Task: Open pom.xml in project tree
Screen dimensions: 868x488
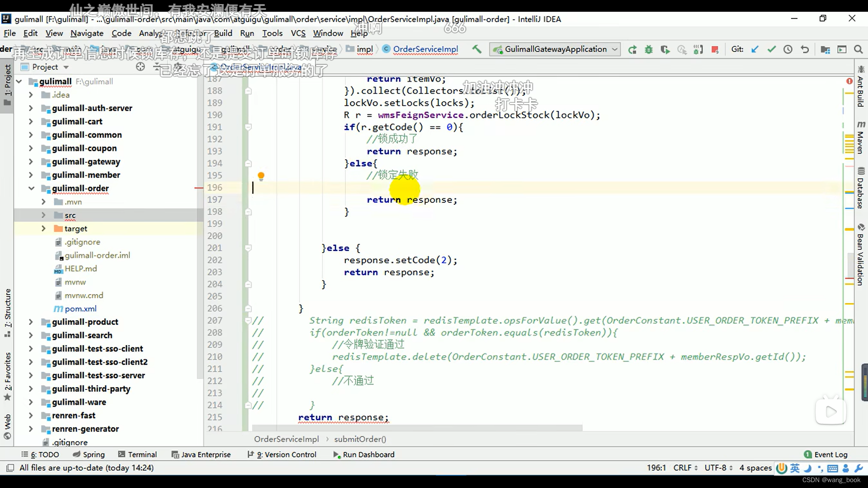Action: coord(80,309)
